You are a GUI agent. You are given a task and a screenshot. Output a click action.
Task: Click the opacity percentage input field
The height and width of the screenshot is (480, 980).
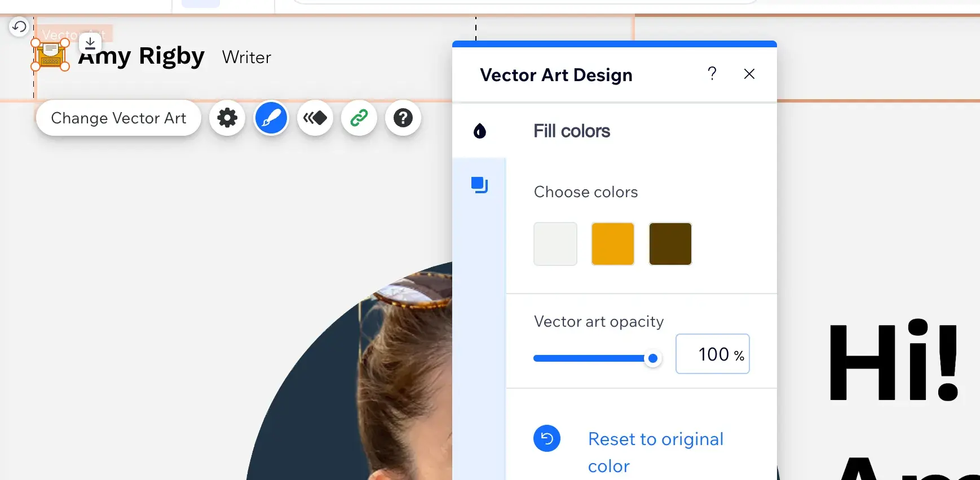click(x=713, y=354)
